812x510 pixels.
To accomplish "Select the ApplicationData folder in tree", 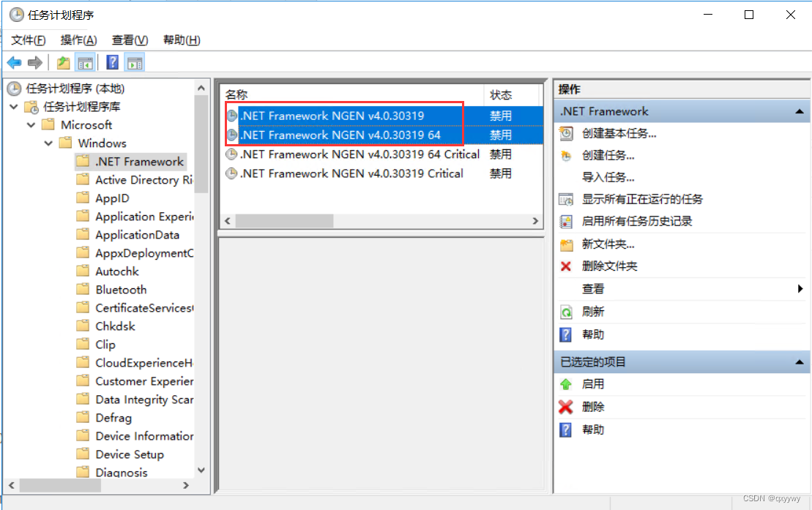I will [137, 235].
